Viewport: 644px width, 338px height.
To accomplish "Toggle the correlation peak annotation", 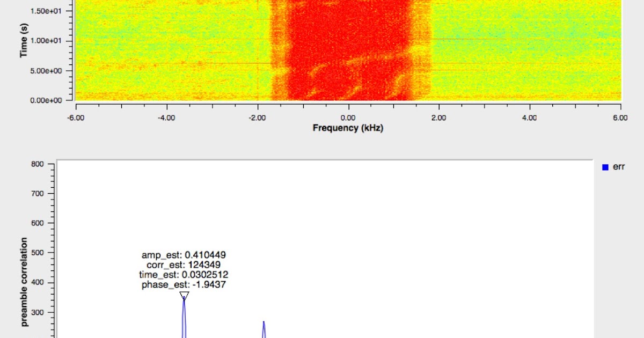I will [x=185, y=269].
